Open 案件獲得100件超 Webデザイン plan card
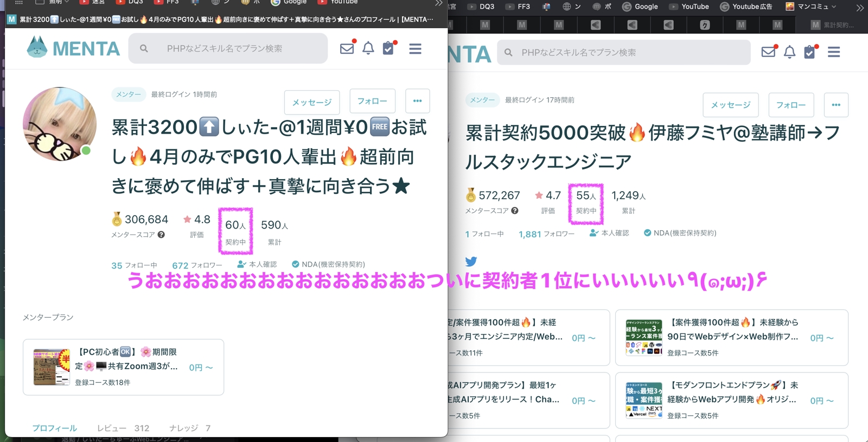 [732, 337]
